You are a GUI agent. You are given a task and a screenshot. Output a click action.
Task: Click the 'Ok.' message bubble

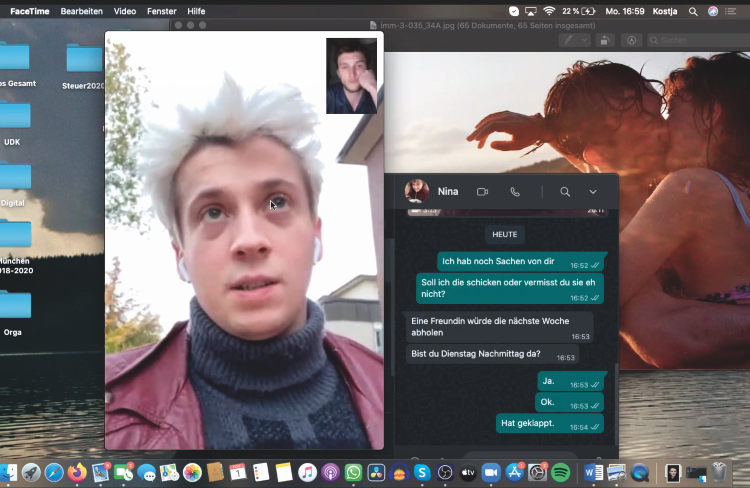pyautogui.click(x=569, y=402)
